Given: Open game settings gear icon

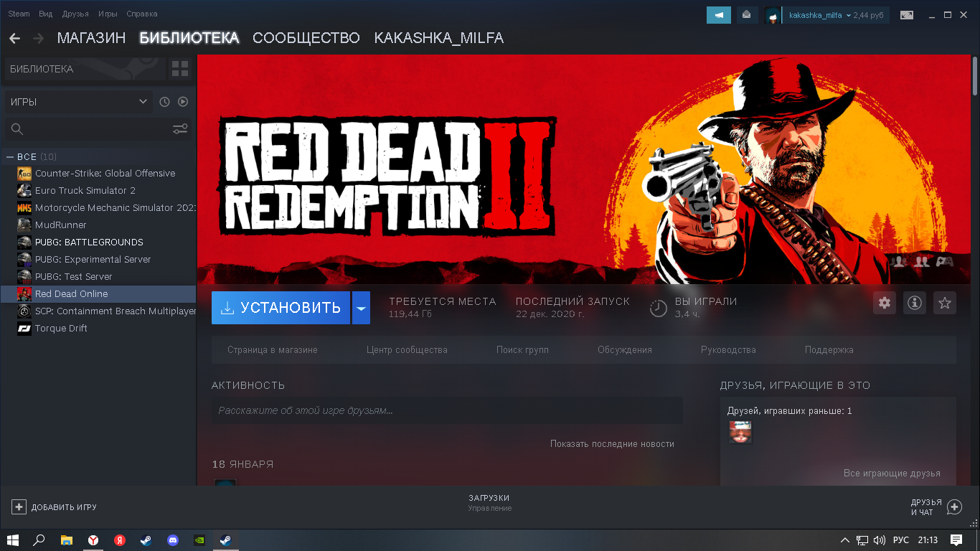Looking at the screenshot, I should 885,303.
